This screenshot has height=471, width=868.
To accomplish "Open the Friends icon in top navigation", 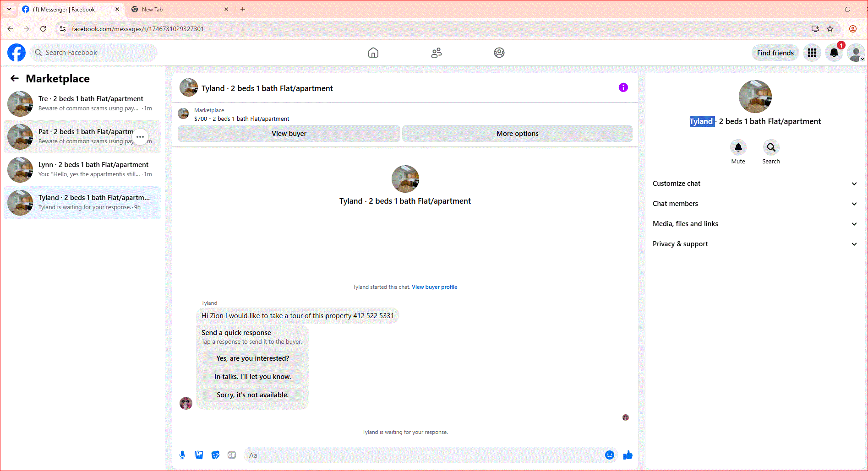I will (437, 53).
